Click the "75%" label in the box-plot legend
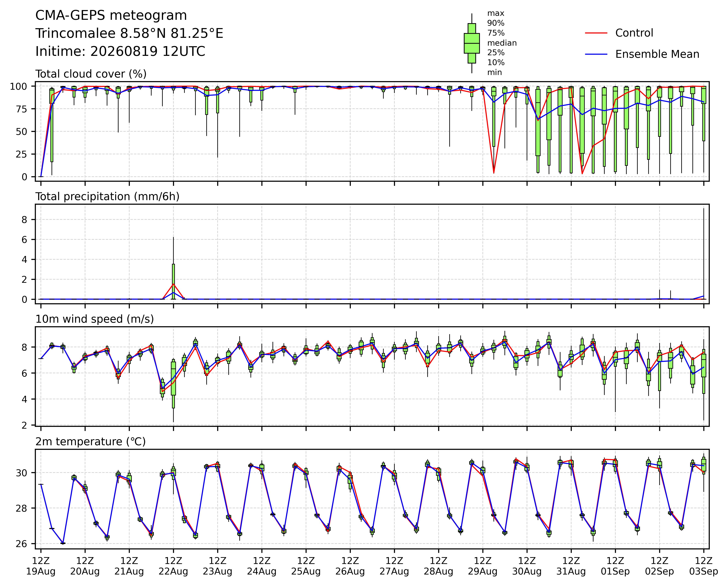Screen dimensions: 728x586 coord(496,33)
